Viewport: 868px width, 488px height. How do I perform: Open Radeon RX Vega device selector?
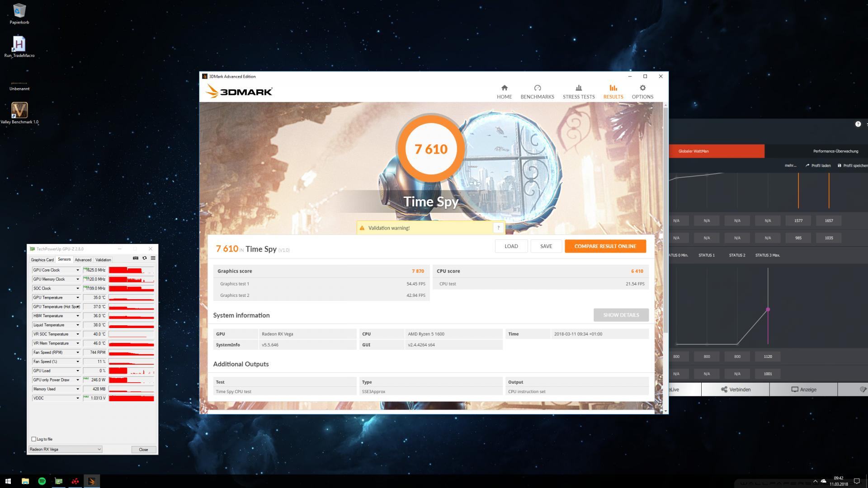(x=65, y=449)
